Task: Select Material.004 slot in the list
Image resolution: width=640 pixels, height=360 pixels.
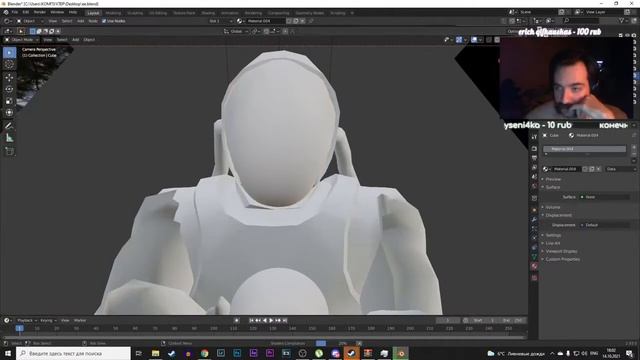Action: tap(584, 149)
